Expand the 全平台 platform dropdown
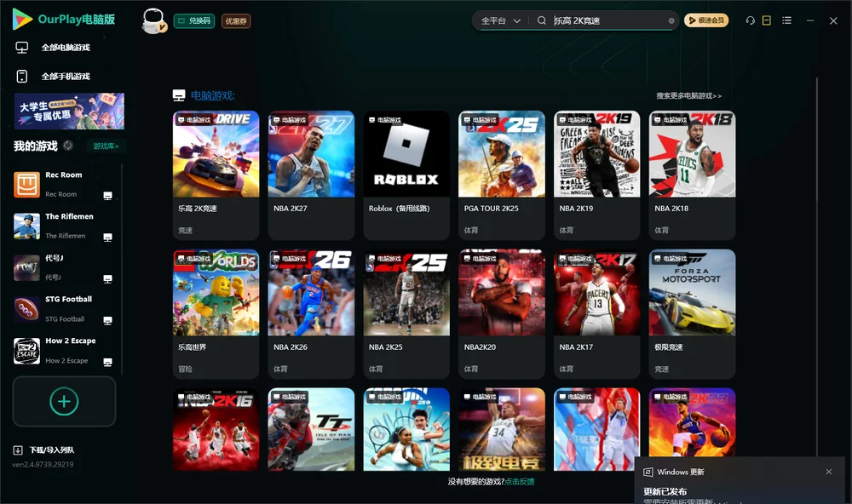The height and width of the screenshot is (504, 852). pos(500,20)
